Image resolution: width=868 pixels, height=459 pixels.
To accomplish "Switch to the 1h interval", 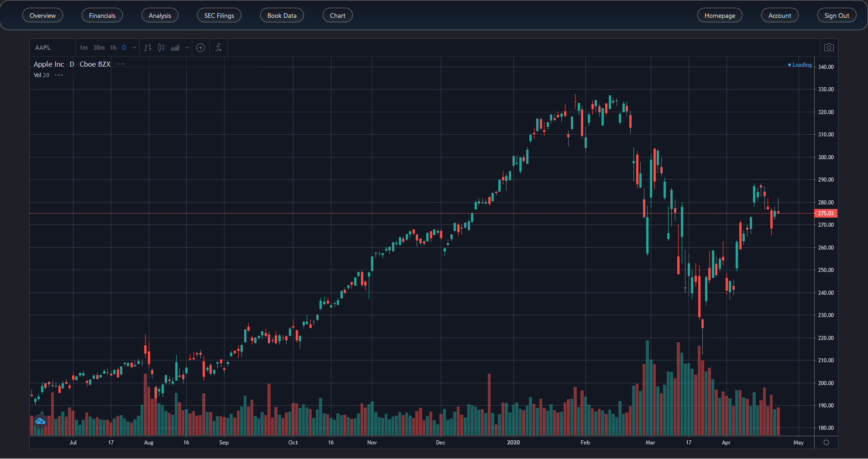I will (x=113, y=47).
